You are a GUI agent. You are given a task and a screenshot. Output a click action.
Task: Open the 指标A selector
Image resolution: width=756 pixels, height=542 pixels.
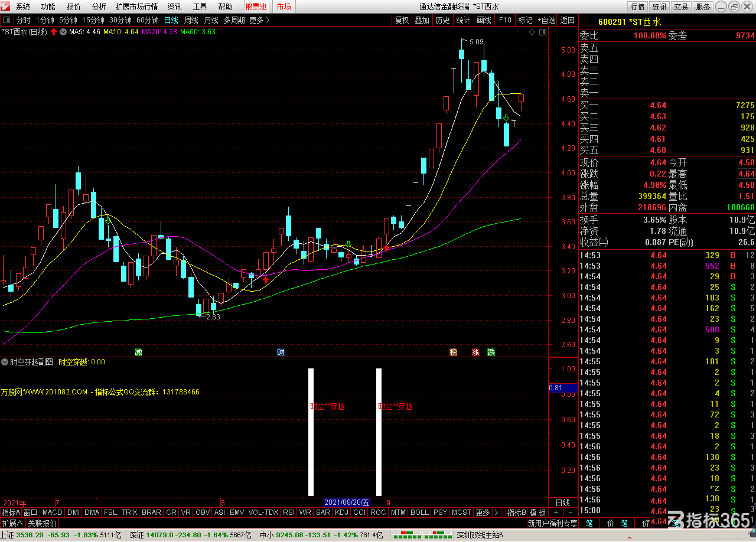click(x=11, y=512)
